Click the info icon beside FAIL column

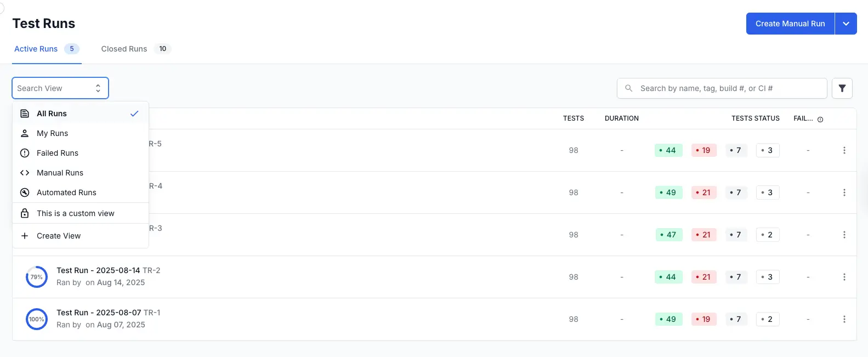[x=820, y=119]
